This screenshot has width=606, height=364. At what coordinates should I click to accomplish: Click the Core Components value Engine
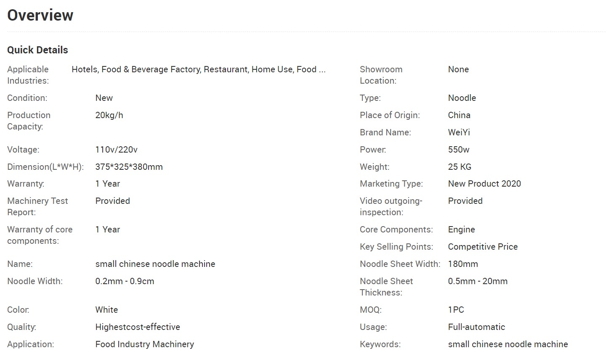(461, 229)
